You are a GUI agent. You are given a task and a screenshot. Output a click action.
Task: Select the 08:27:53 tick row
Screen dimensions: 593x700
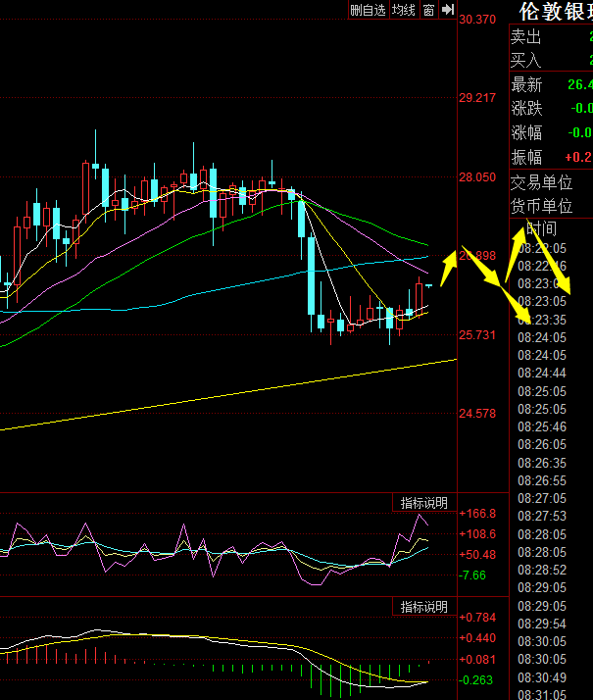click(542, 516)
